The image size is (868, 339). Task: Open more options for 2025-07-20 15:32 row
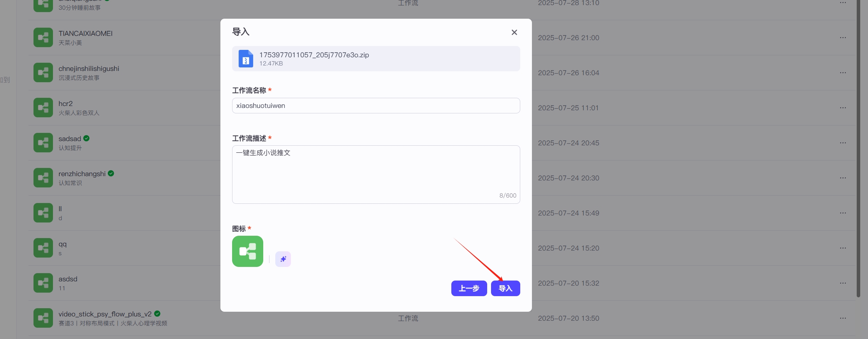[843, 283]
